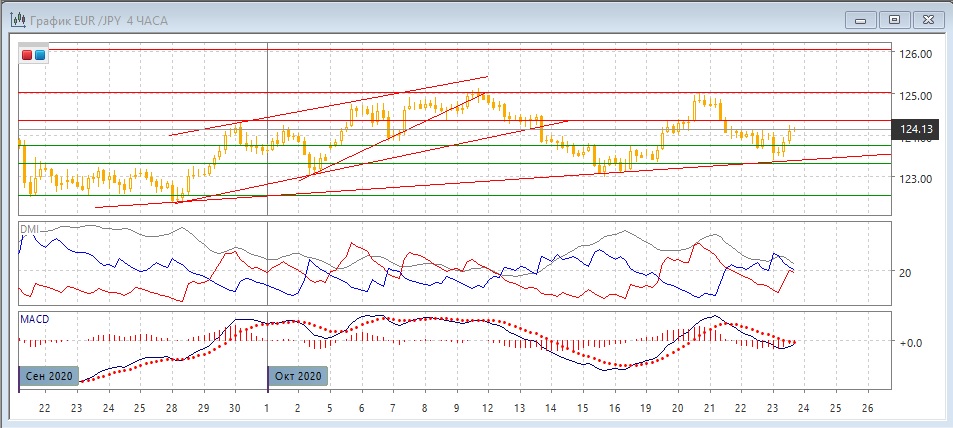Click the MACD indicator label
953x428 pixels.
pyautogui.click(x=35, y=319)
